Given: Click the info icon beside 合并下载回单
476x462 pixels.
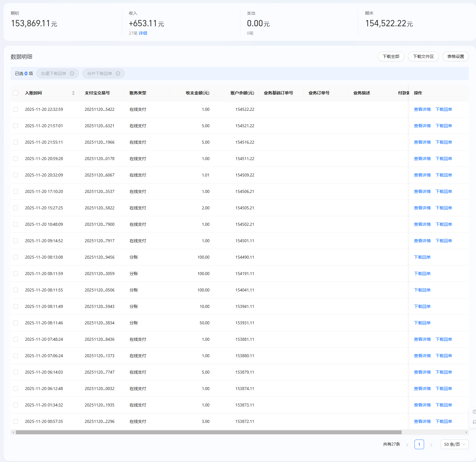Looking at the screenshot, I should click(x=118, y=73).
